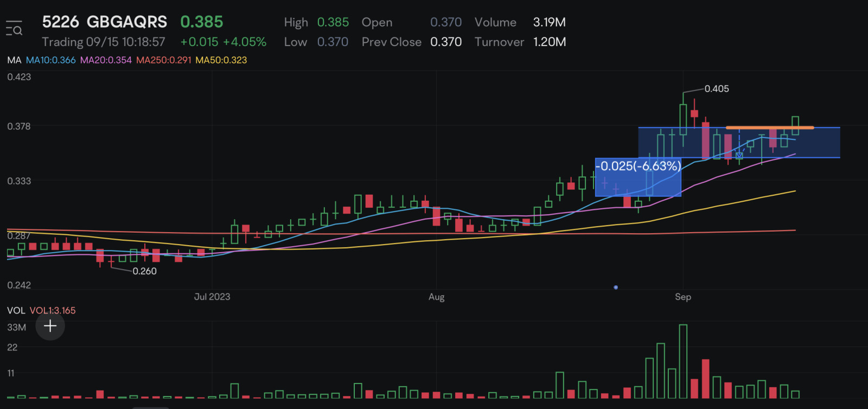Screen dimensions: 868x409
Task: Click the small blue dot marker above date axis
Action: click(616, 287)
